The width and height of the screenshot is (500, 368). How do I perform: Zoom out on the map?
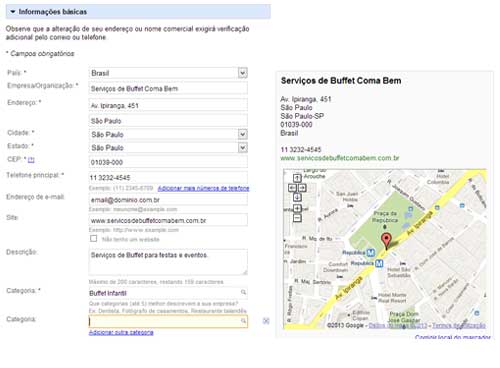(297, 218)
